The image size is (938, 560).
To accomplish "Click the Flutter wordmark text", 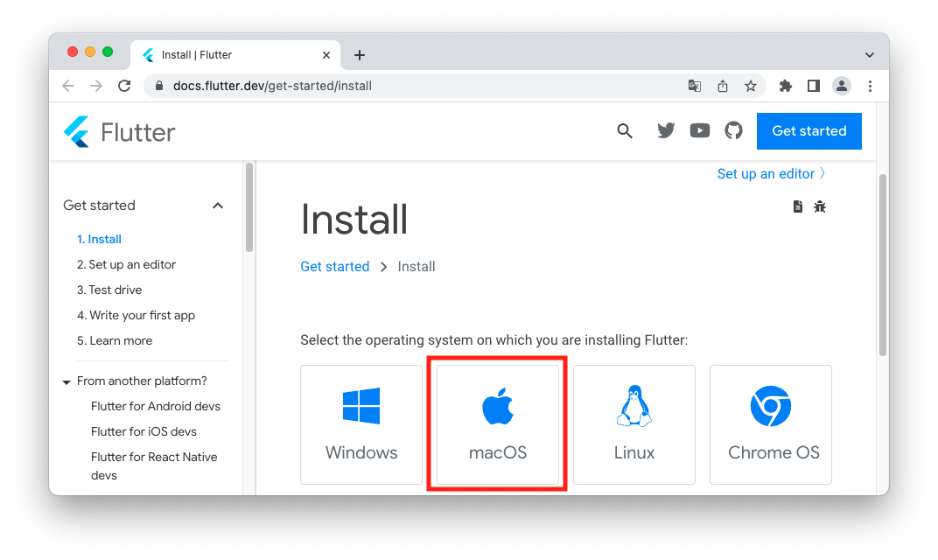I will pyautogui.click(x=137, y=132).
